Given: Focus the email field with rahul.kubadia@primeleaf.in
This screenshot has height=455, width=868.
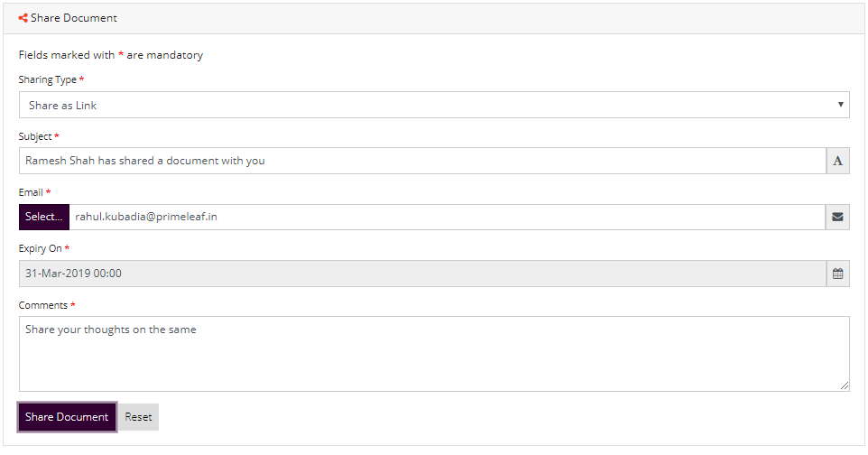Looking at the screenshot, I should [448, 217].
